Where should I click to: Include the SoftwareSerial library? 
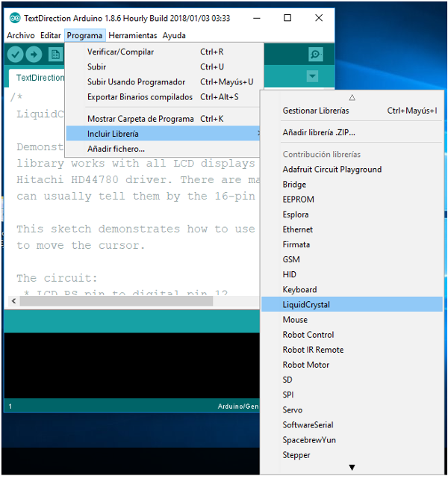click(x=352, y=424)
